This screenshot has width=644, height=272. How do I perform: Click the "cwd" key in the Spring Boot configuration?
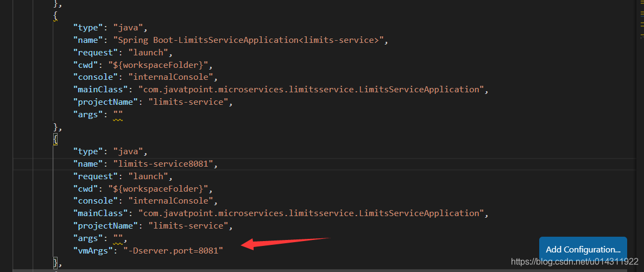(86, 65)
